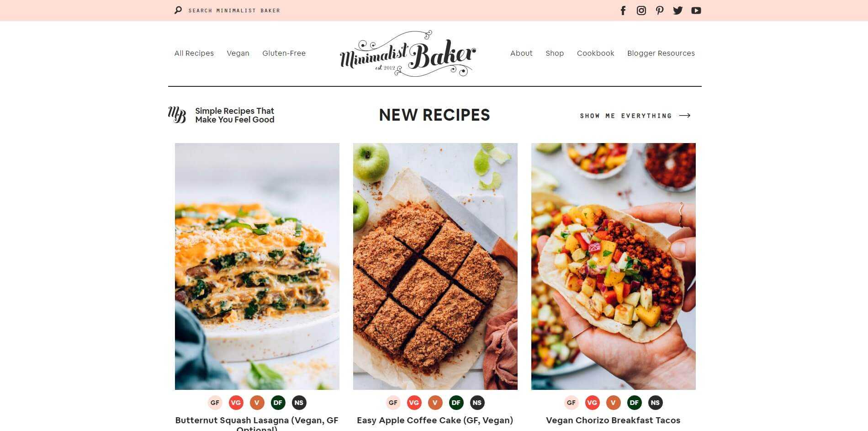Open the YouTube social icon
This screenshot has height=431, width=868.
click(696, 11)
